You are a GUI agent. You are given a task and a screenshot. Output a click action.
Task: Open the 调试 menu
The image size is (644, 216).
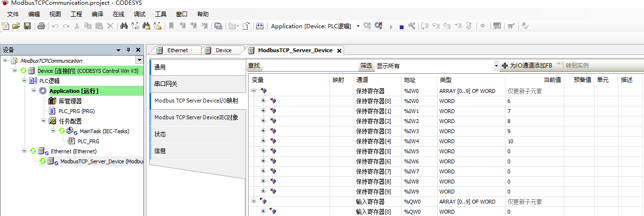(x=139, y=14)
